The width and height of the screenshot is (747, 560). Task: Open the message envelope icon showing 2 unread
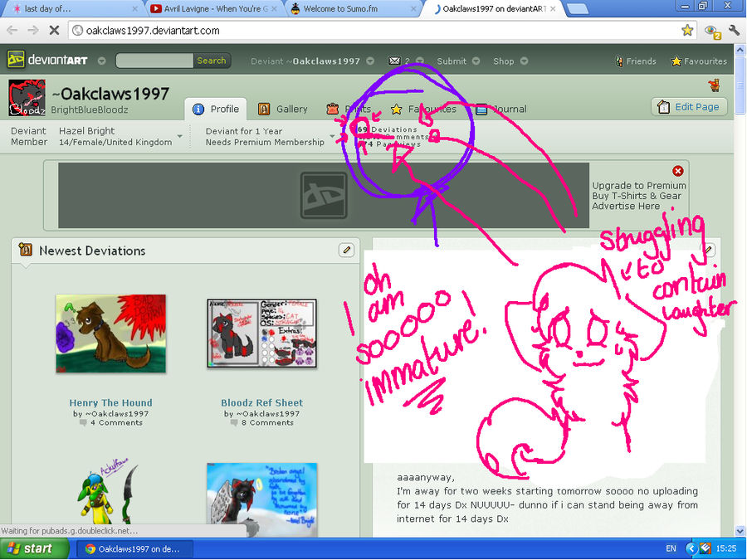(x=394, y=61)
